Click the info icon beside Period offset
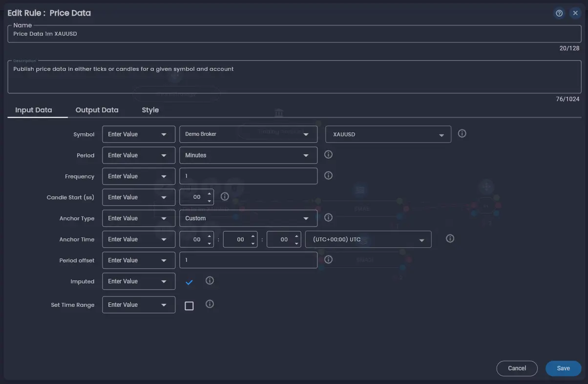Image resolution: width=588 pixels, height=384 pixels. click(x=328, y=259)
